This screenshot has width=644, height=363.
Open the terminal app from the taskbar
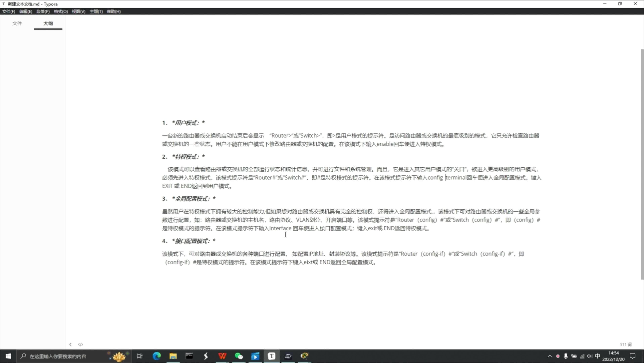(190, 356)
